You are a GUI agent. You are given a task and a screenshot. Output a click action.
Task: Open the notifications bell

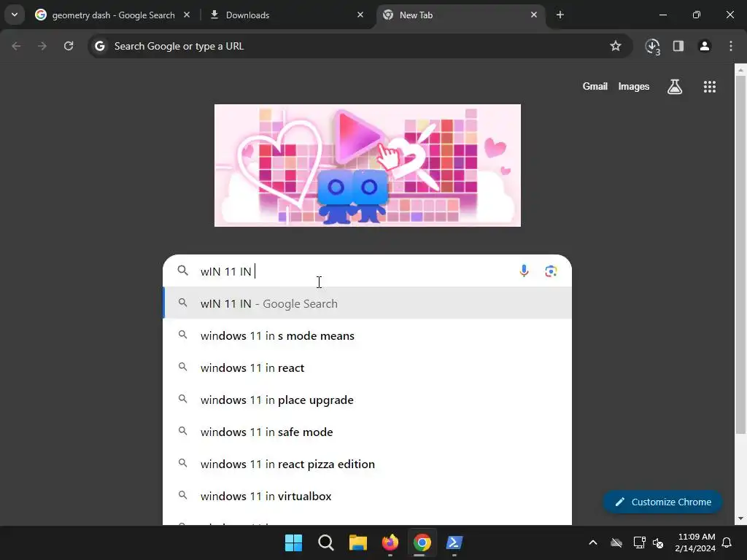click(727, 542)
